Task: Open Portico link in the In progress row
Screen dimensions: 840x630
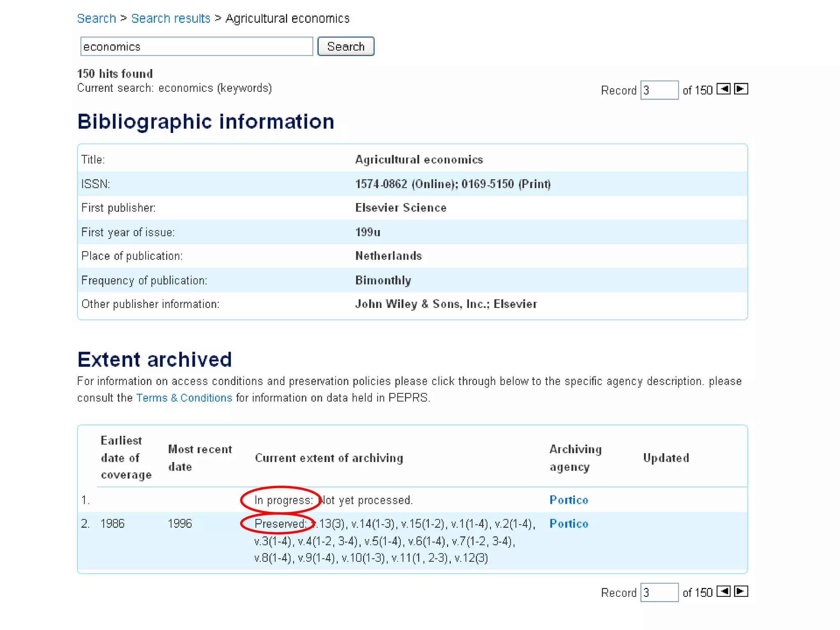Action: pos(568,500)
